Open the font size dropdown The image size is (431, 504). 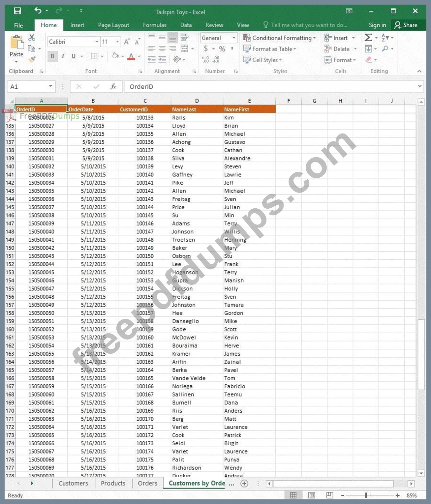point(117,42)
